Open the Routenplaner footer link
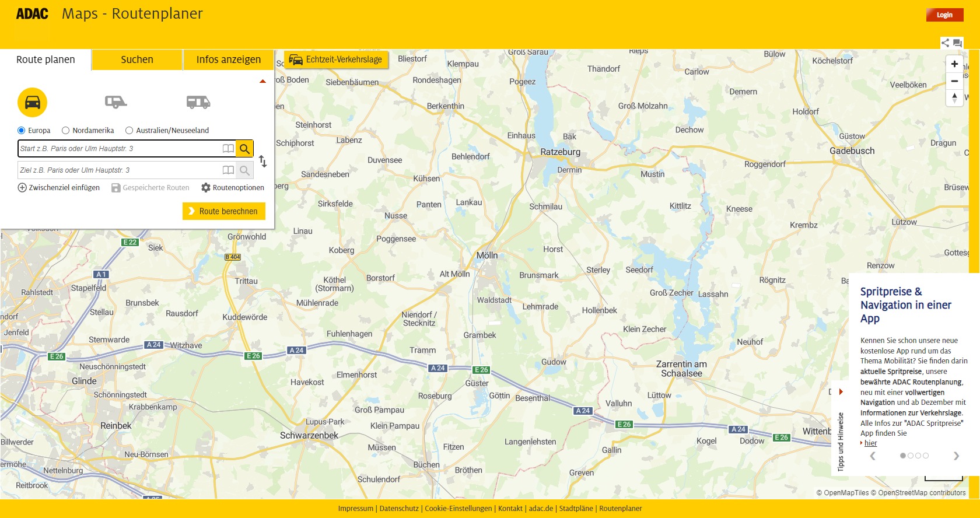The image size is (980, 518). click(x=621, y=509)
